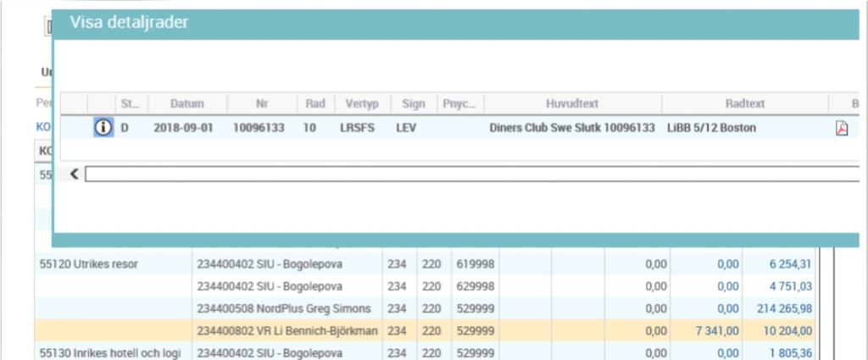Image resolution: width=868 pixels, height=360 pixels.
Task: Select cell 629998
Action: (475, 286)
